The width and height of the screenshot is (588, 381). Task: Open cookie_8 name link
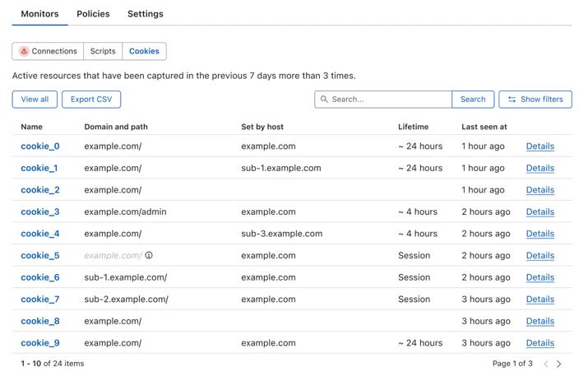[x=40, y=321]
